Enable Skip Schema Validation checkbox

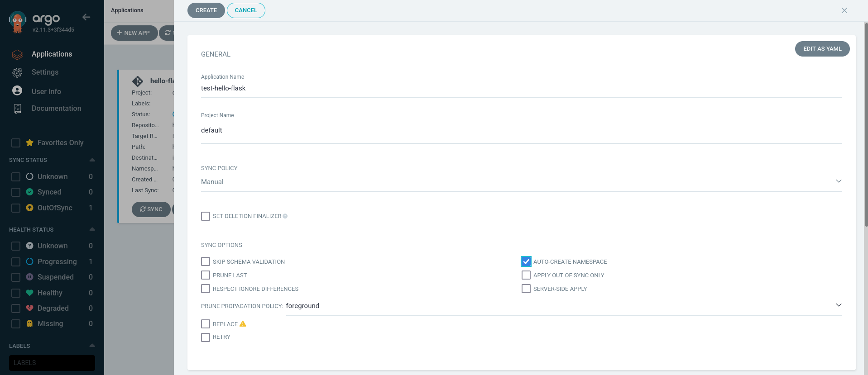pos(206,261)
